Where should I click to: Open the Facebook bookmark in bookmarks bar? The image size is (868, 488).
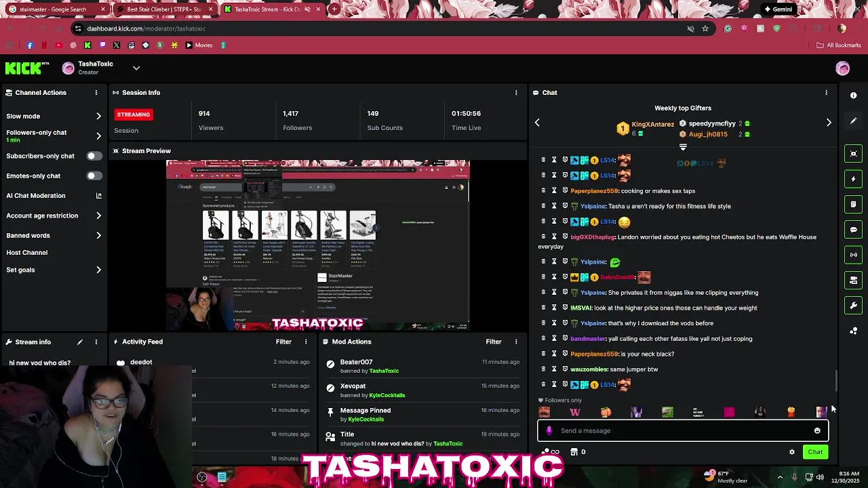point(29,45)
